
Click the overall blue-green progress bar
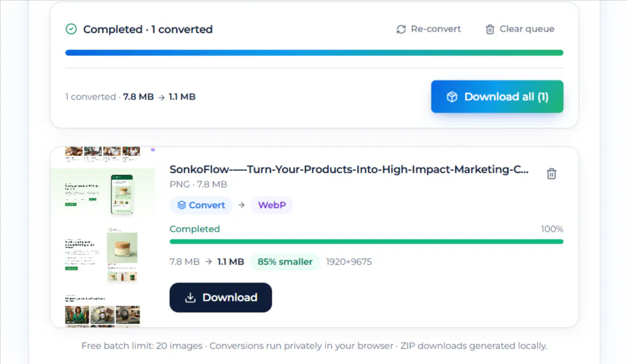[x=314, y=53]
